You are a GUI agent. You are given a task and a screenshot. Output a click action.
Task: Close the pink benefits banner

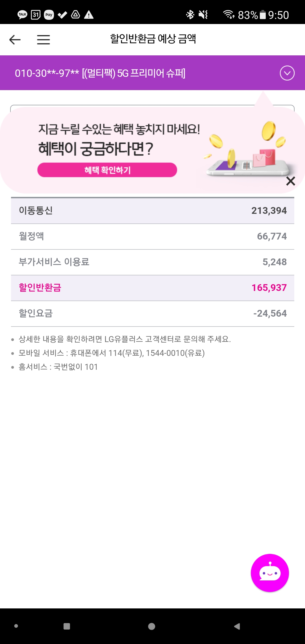click(290, 181)
